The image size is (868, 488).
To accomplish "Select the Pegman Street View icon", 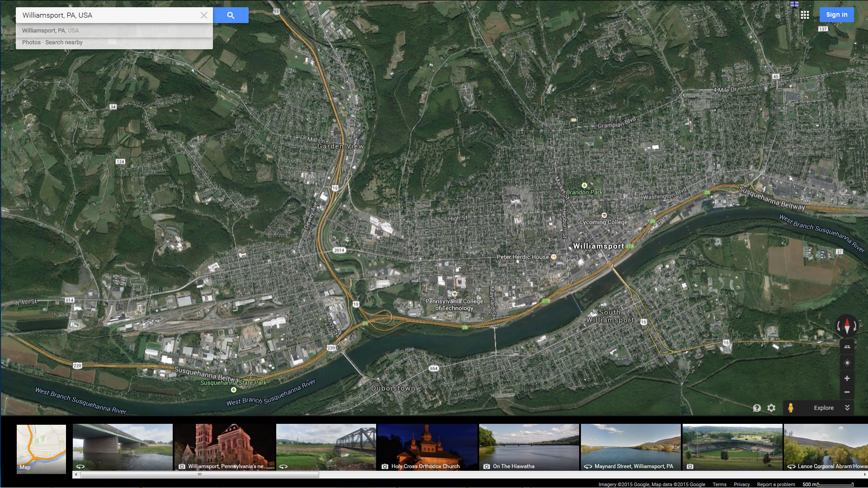I will pyautogui.click(x=790, y=408).
